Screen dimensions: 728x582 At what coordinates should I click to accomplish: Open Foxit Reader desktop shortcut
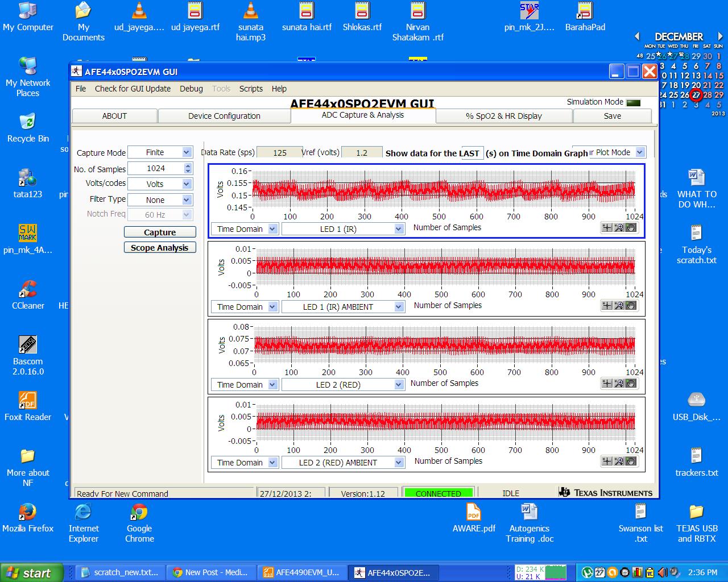[27, 406]
